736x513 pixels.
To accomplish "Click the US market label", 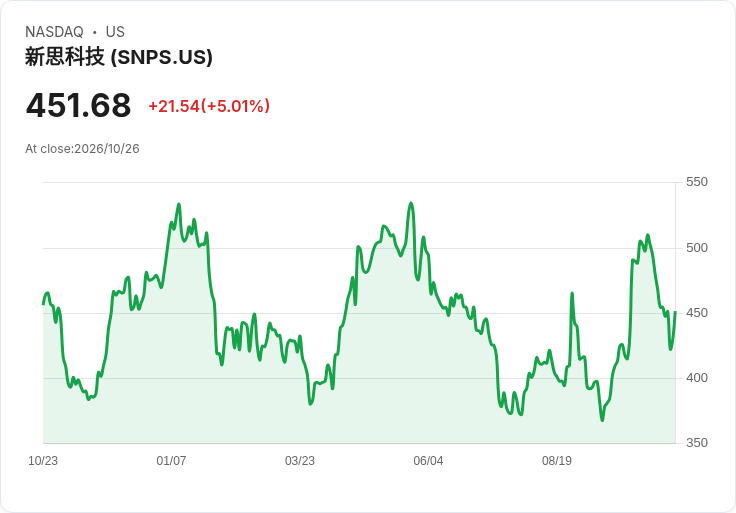I will pos(115,32).
